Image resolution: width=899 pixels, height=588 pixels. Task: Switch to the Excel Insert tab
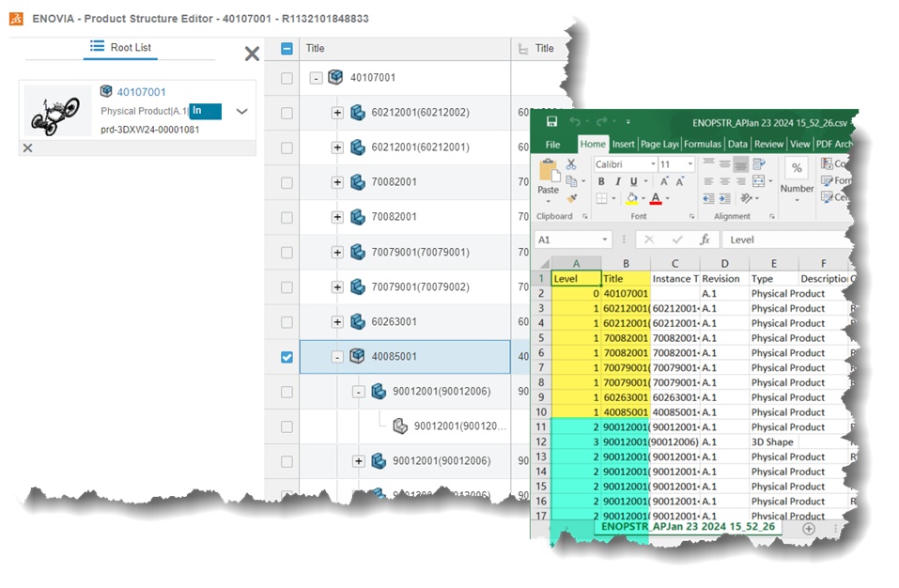pos(623,145)
